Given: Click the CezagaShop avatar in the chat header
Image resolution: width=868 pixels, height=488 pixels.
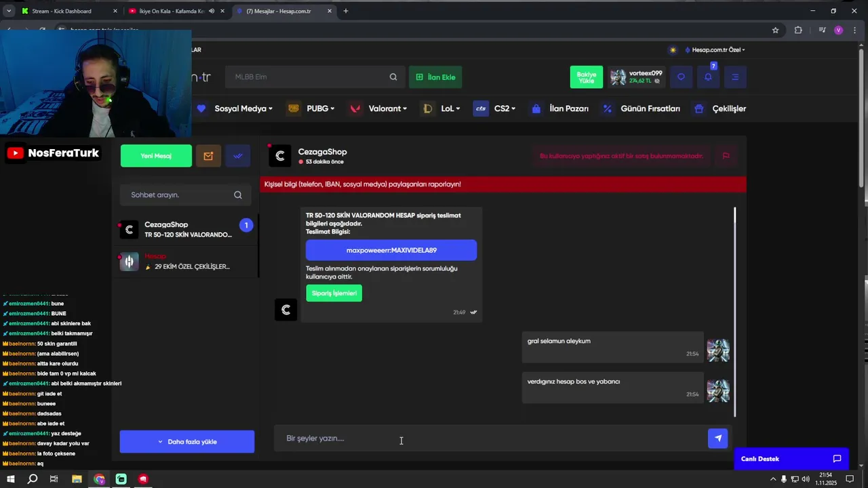Looking at the screenshot, I should click(280, 156).
